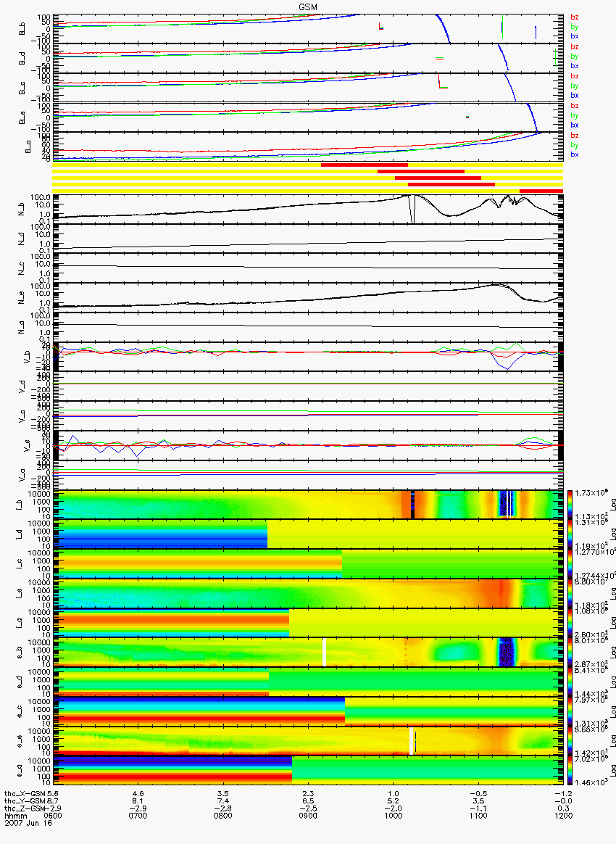Click the color scale bar beside i_e panel
This screenshot has height=844, width=616.
pyautogui.click(x=570, y=593)
